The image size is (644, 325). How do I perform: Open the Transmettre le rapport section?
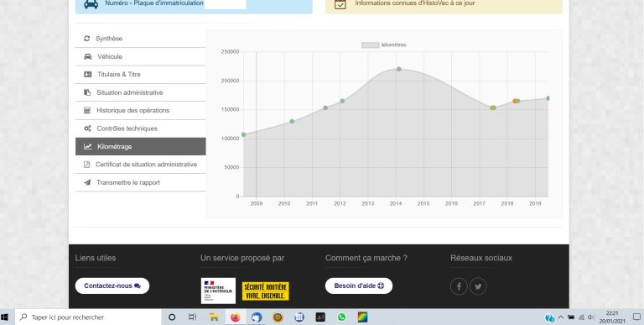(141, 182)
